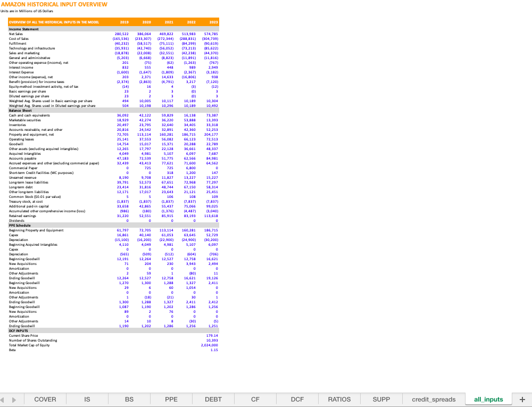
Task: Select Cash and cash equivalents 2023 value 73,387
Action: point(212,115)
